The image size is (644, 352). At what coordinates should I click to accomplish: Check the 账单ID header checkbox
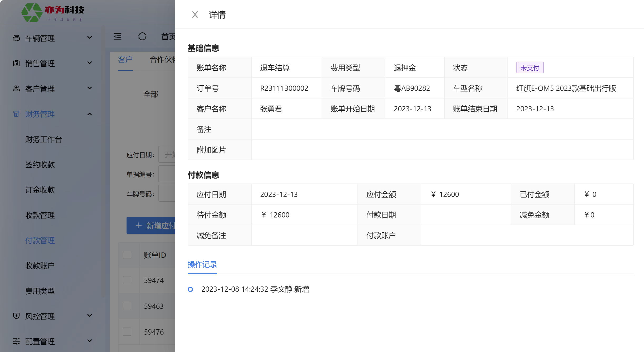point(127,255)
